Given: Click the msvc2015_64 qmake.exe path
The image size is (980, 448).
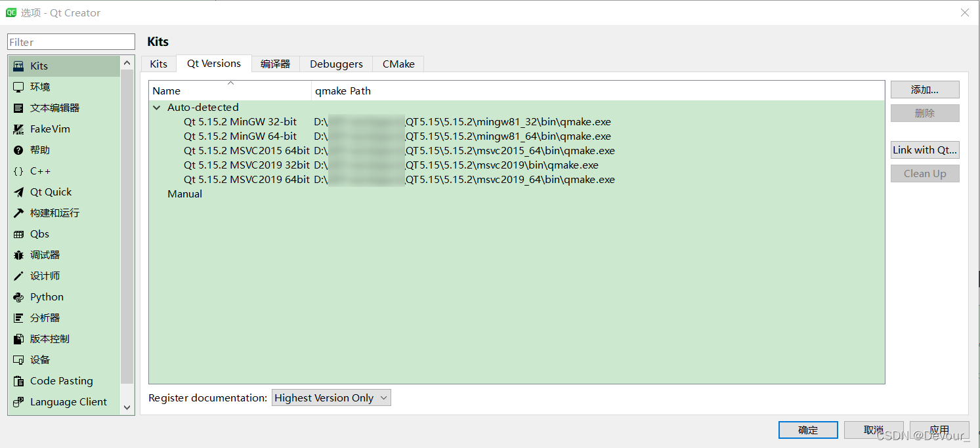Looking at the screenshot, I should pos(465,151).
